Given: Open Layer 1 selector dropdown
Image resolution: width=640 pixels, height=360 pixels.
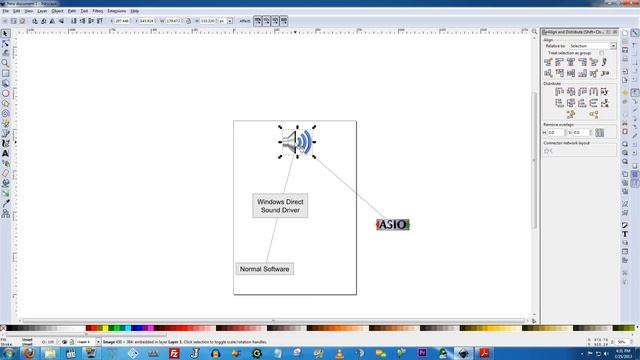Looking at the screenshot, I should [88, 342].
